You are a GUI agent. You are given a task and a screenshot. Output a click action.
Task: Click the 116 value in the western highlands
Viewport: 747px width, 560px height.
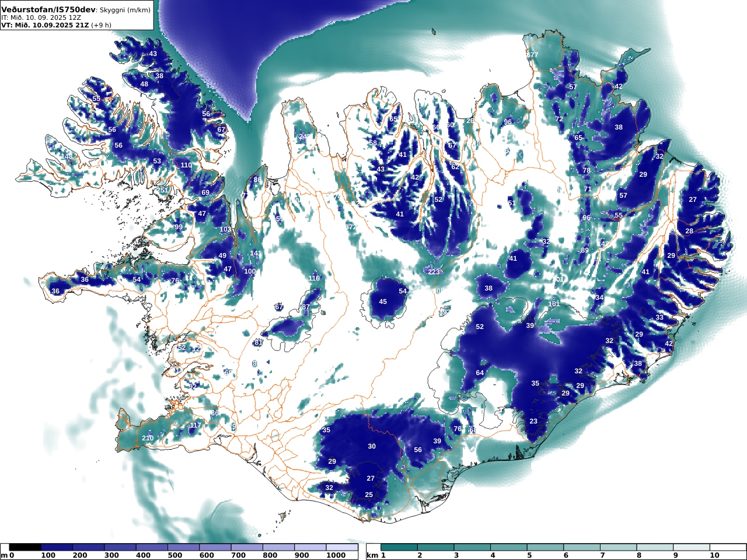tap(315, 278)
